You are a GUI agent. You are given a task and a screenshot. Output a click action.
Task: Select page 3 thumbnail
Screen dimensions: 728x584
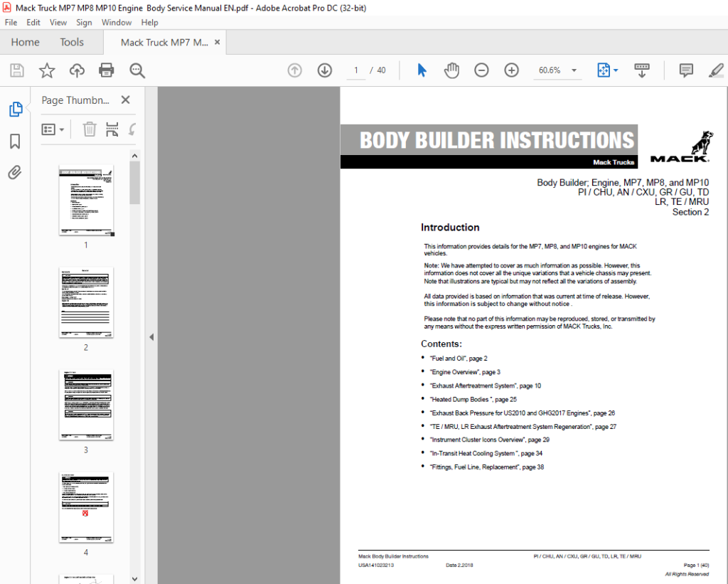pos(86,405)
